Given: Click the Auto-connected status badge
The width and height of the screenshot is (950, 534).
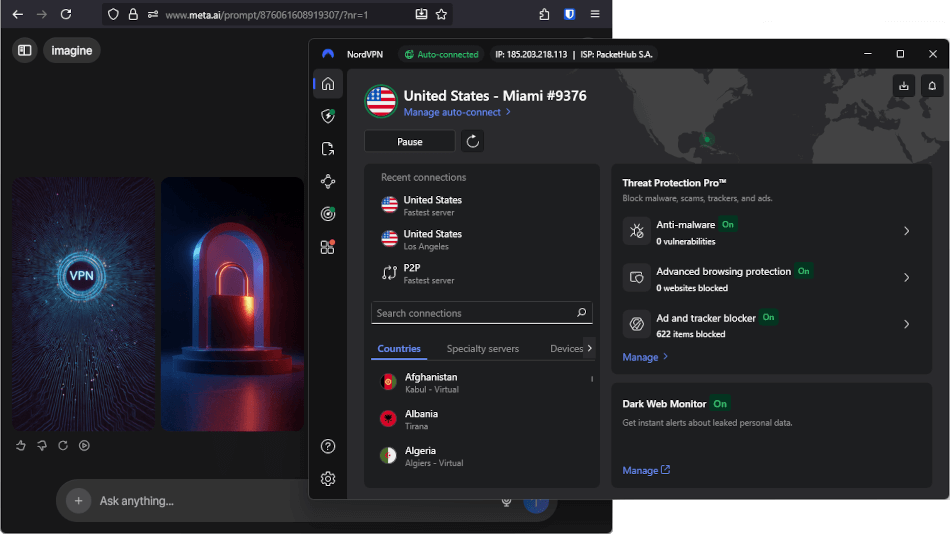Looking at the screenshot, I should [x=442, y=55].
